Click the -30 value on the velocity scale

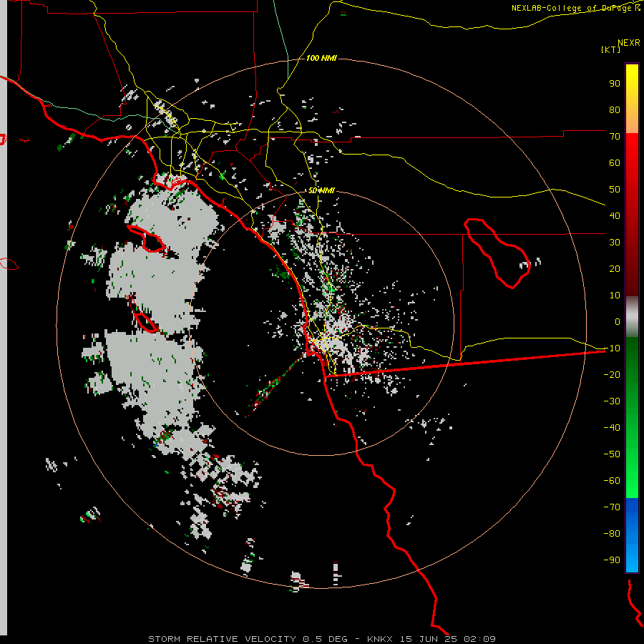pyautogui.click(x=612, y=401)
